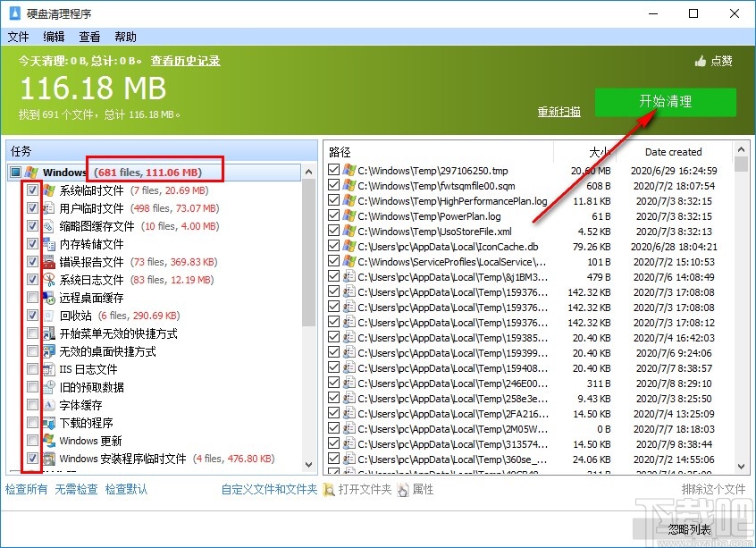Select the HighPerformancePlan.log file row
This screenshot has height=548, width=756.
coord(529,200)
